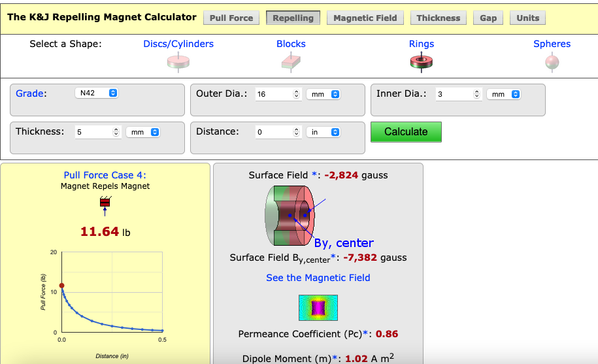Open the Units tab
The image size is (598, 364).
527,18
